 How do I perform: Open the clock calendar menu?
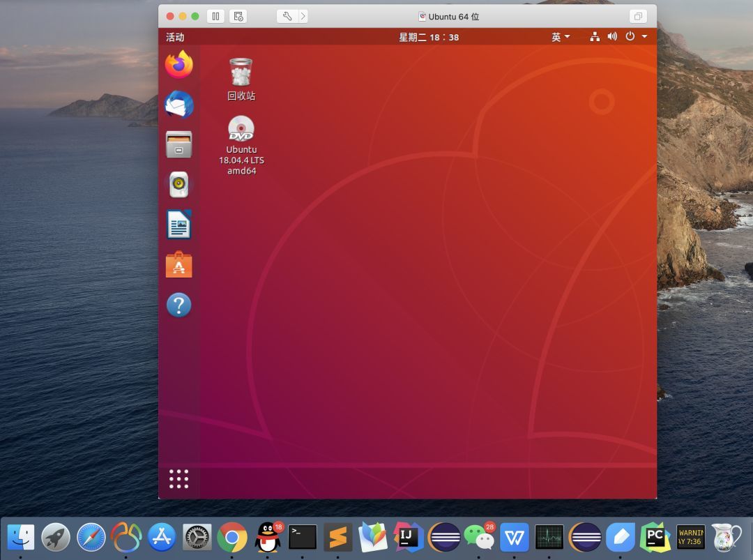[428, 37]
